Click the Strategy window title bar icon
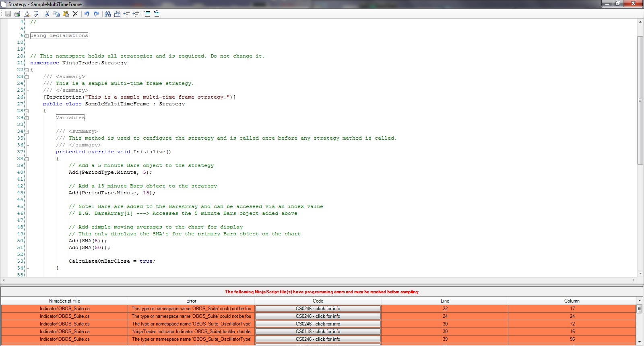This screenshot has width=644, height=346. click(x=3, y=4)
